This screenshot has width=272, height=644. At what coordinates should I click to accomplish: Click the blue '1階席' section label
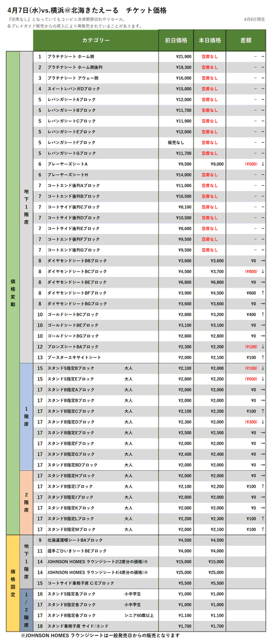tap(26, 416)
